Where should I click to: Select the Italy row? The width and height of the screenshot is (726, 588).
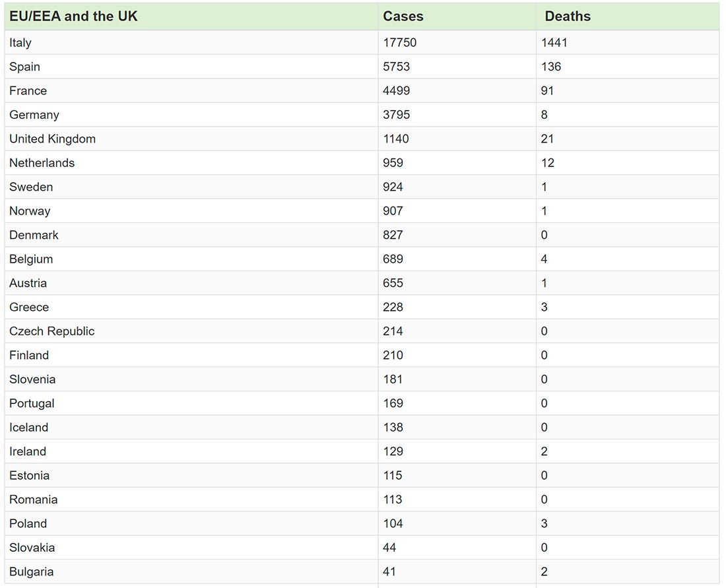pos(198,42)
